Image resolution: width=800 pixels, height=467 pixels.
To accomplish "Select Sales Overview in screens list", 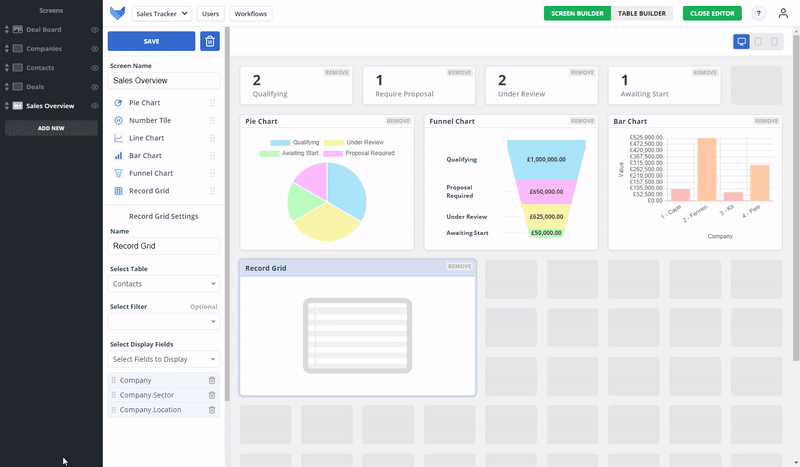I will click(50, 106).
